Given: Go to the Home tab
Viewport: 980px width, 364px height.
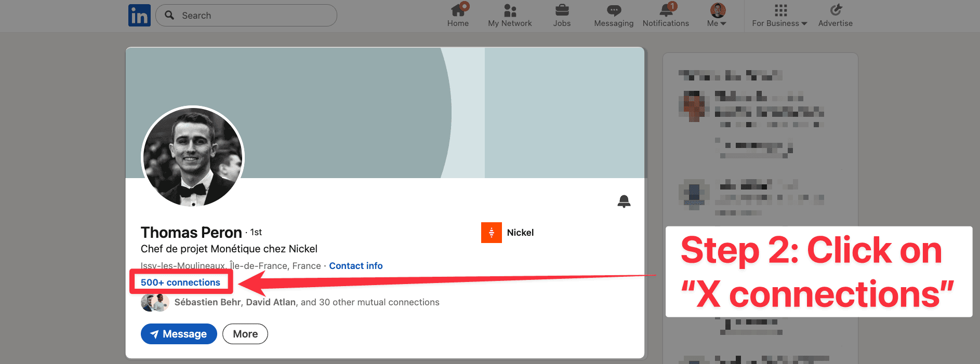Looking at the screenshot, I should (458, 15).
